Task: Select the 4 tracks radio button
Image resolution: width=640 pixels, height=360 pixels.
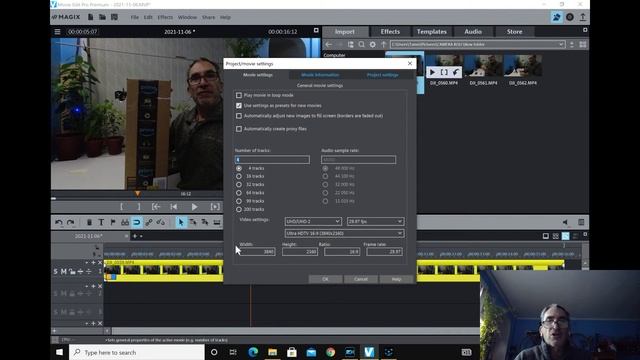Action: 239,168
